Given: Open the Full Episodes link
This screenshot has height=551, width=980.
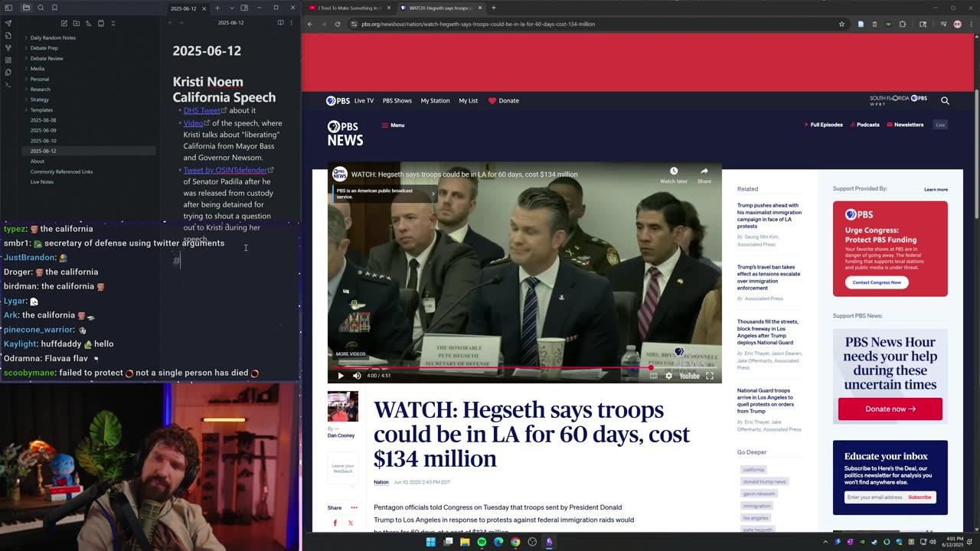Looking at the screenshot, I should [823, 125].
